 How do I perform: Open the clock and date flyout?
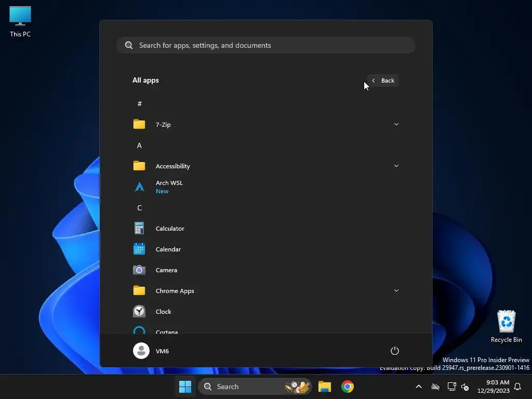coord(494,387)
